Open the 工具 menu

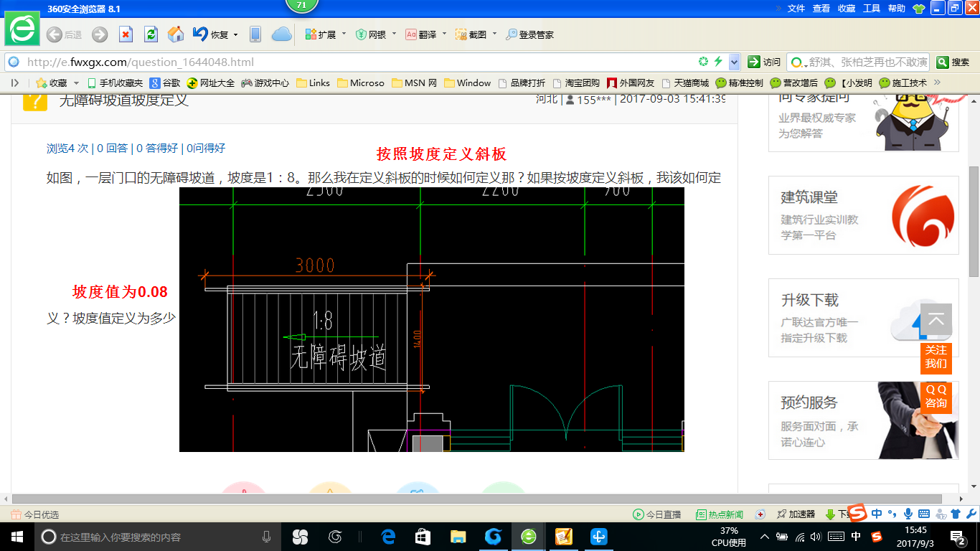(x=872, y=9)
